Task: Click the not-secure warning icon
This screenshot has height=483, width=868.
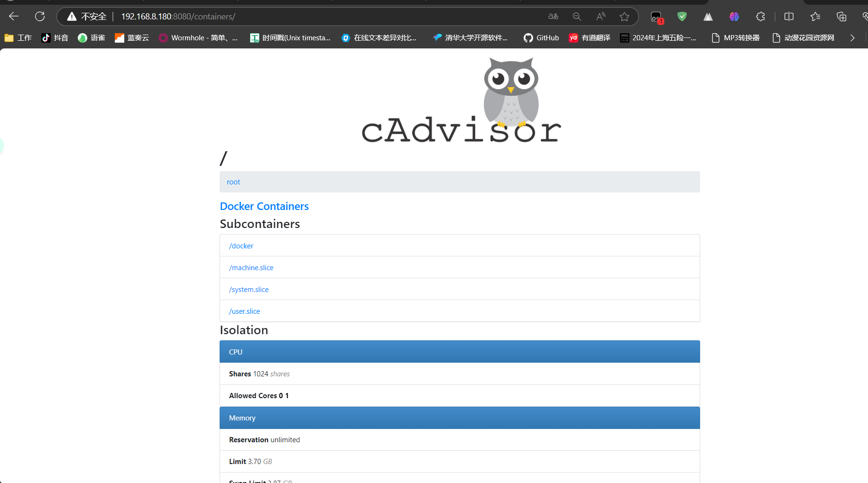Action: click(72, 17)
